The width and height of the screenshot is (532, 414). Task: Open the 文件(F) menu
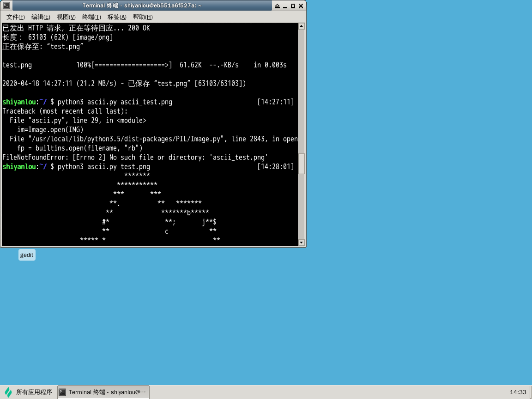click(15, 17)
